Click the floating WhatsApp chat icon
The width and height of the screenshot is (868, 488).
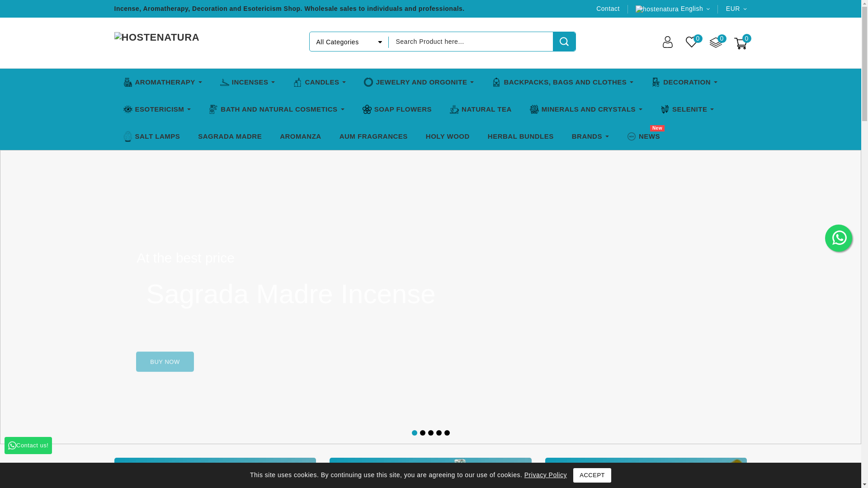point(839,238)
